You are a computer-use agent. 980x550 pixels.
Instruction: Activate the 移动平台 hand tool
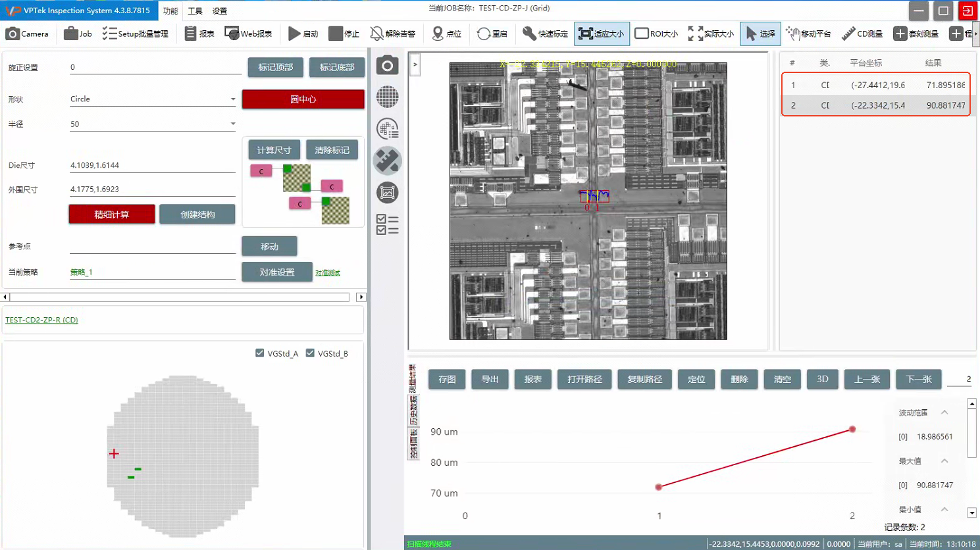808,34
